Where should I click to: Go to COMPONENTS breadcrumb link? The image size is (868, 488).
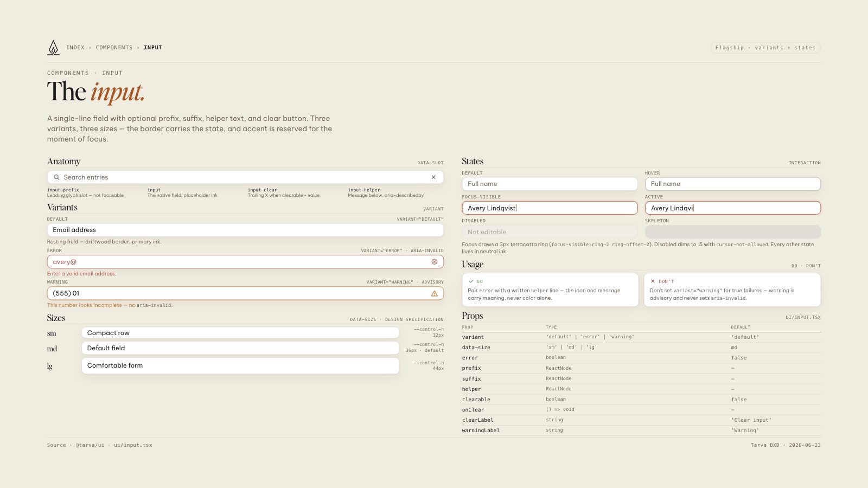pos(114,48)
